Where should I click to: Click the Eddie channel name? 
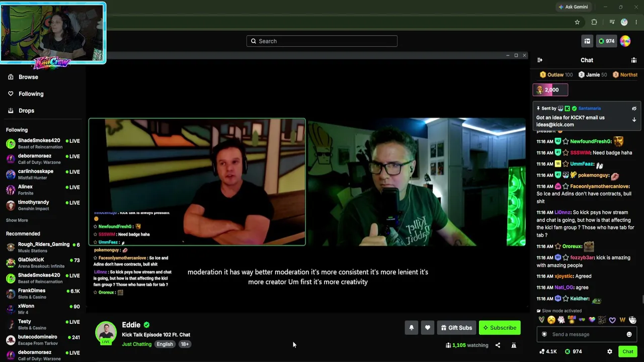click(131, 325)
